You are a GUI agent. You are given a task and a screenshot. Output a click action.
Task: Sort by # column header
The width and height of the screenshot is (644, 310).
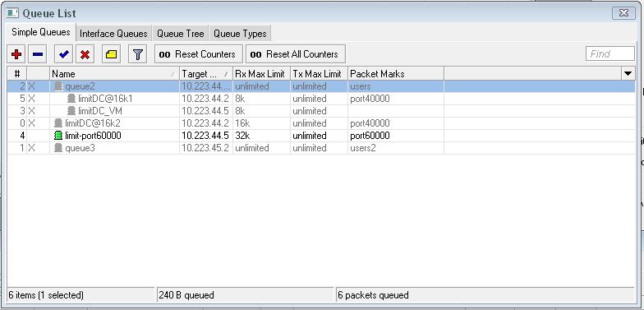17,74
